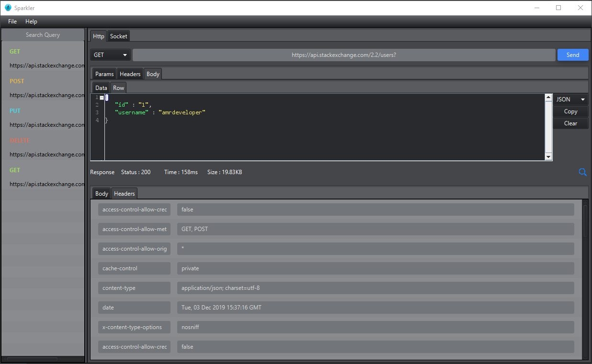Click the "id" line in the editor
The image size is (592, 364).
[x=133, y=105]
